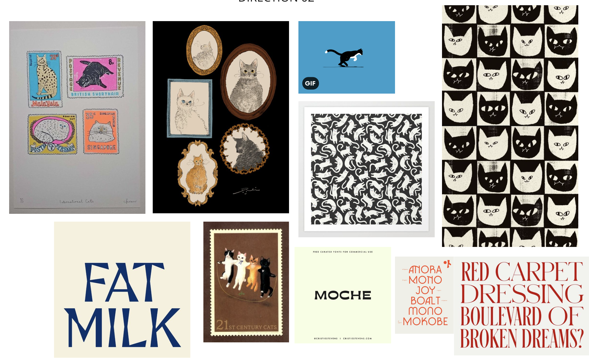The width and height of the screenshot is (589, 364).
Task: Open the 21st Century Cats stamp image
Action: (246, 282)
